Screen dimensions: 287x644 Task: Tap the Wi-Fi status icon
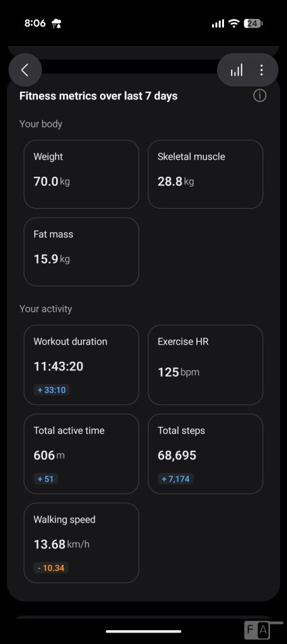pos(234,23)
